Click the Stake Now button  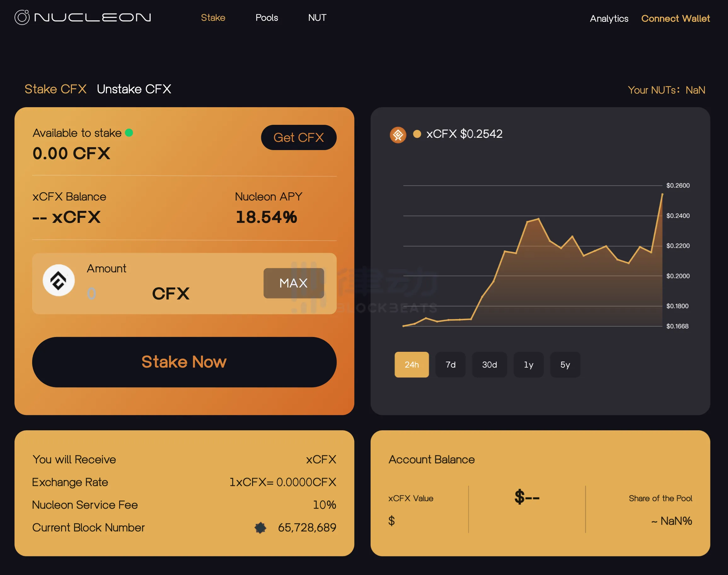183,361
